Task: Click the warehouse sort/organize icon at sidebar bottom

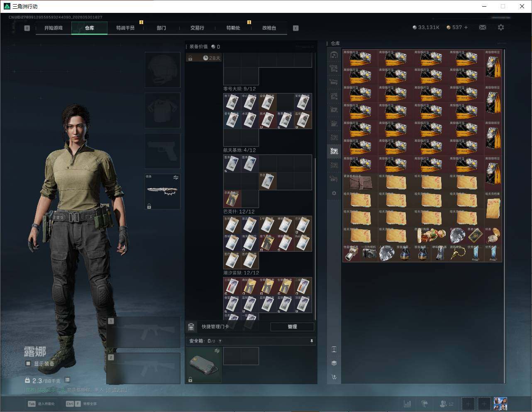Action: tap(334, 377)
